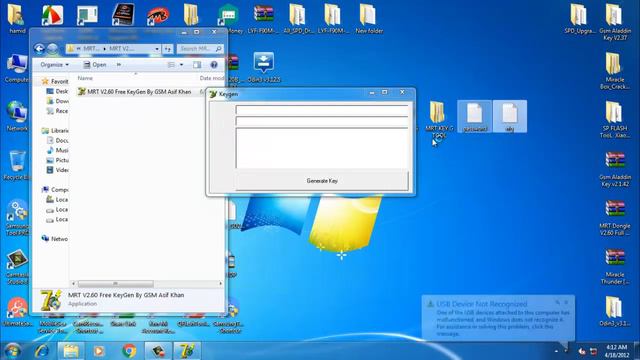This screenshot has height=360, width=640.
Task: Click SP FLASH Tool folder icon
Action: pyautogui.click(x=615, y=119)
